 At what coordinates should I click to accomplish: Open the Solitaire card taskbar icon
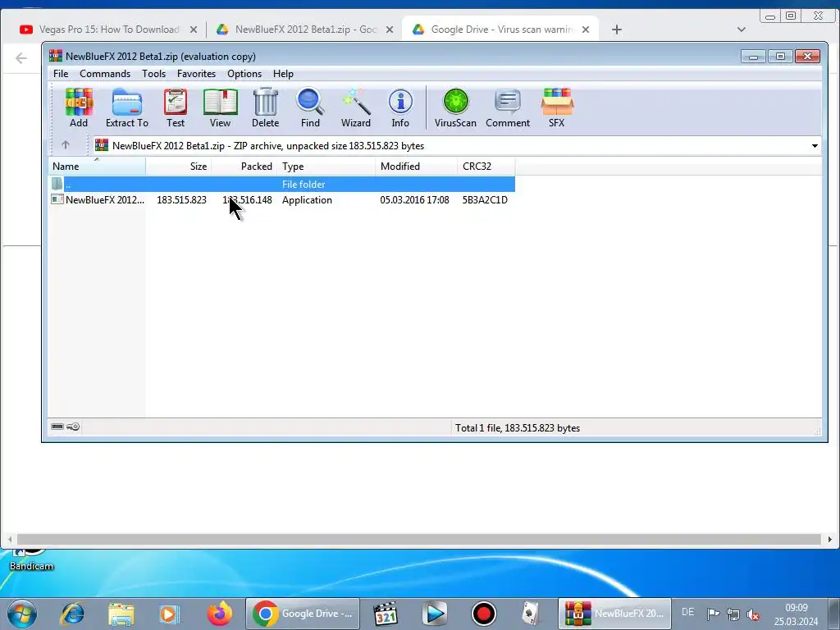(x=531, y=614)
